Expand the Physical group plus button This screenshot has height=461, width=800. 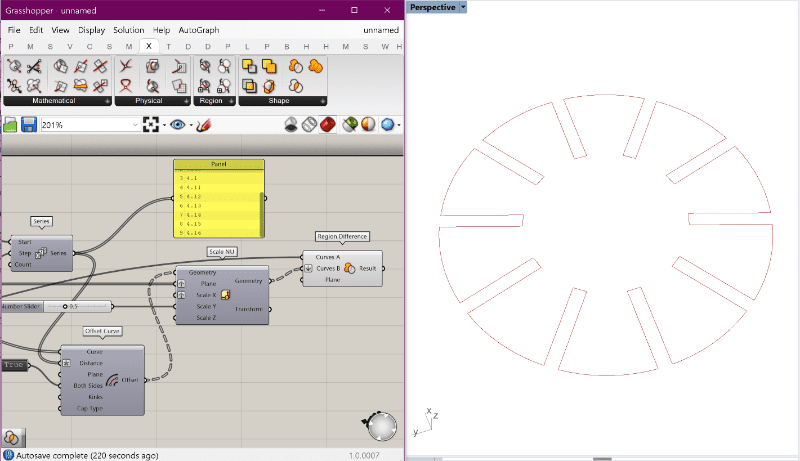pyautogui.click(x=186, y=101)
